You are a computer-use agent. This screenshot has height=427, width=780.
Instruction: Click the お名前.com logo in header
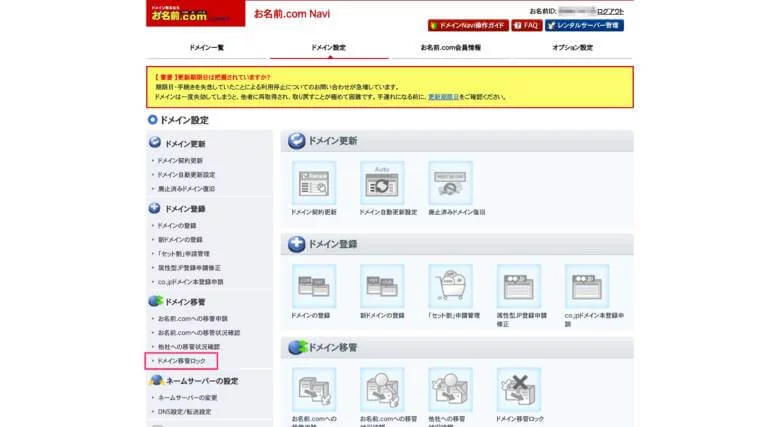(x=195, y=13)
